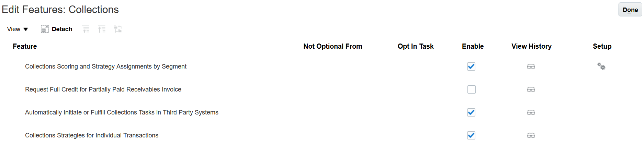644x146 pixels.
Task: Click the Show as Top hierarchy icon
Action: 118,29
